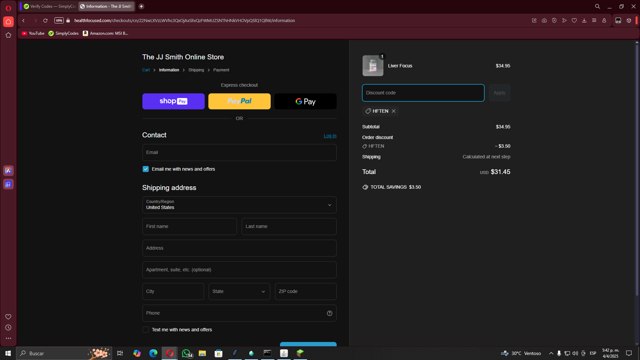
Task: Open Amazon.com MSI bookmark
Action: 105,33
